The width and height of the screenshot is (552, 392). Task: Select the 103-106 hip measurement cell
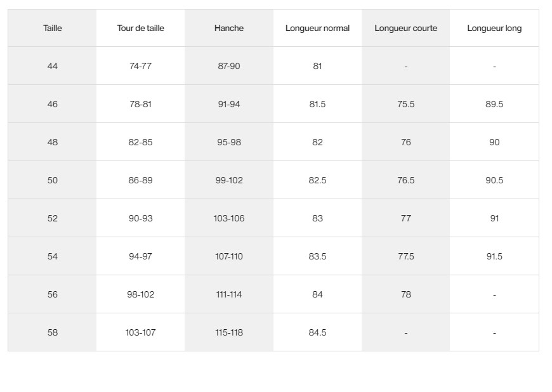pos(229,218)
